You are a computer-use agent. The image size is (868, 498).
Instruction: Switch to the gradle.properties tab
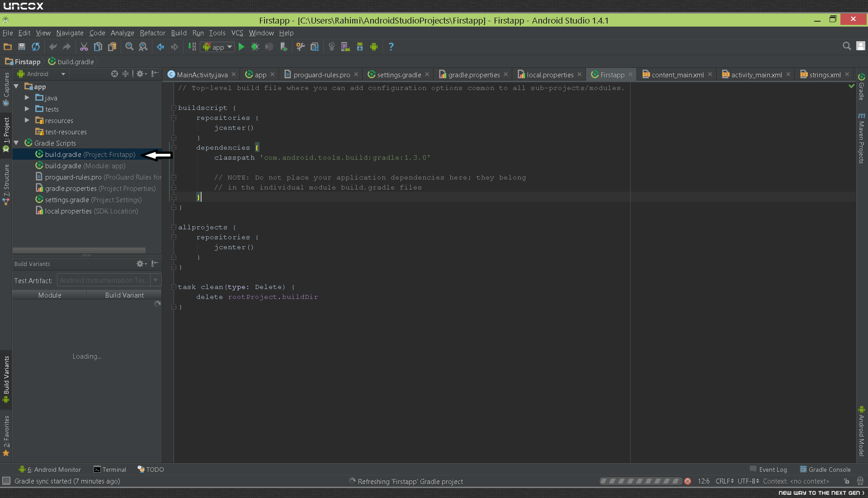(x=473, y=75)
